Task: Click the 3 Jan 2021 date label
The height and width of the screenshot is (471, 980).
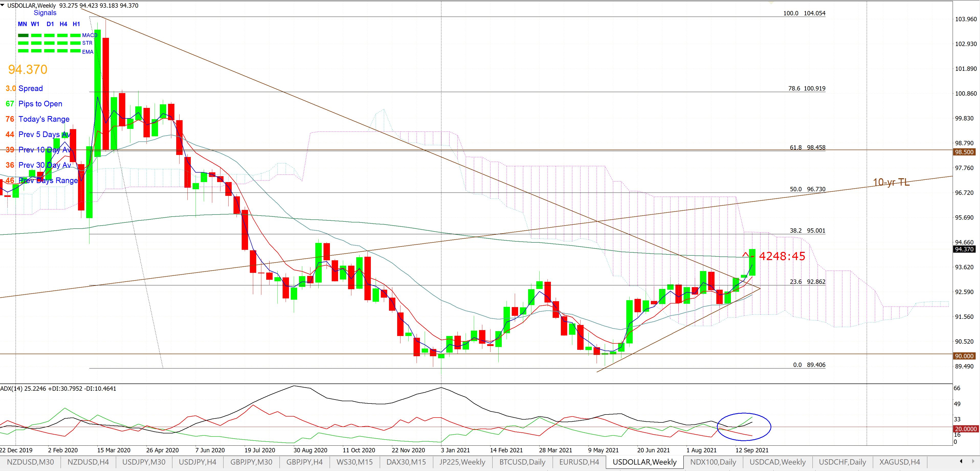Action: click(455, 450)
